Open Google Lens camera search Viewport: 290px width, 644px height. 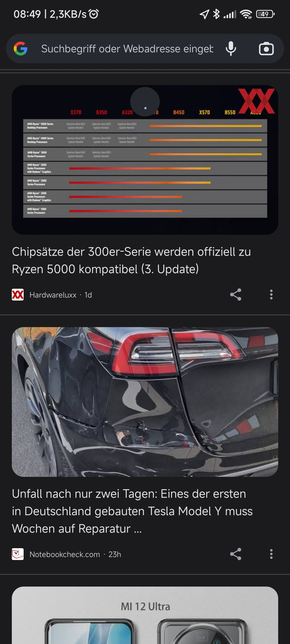(x=266, y=49)
